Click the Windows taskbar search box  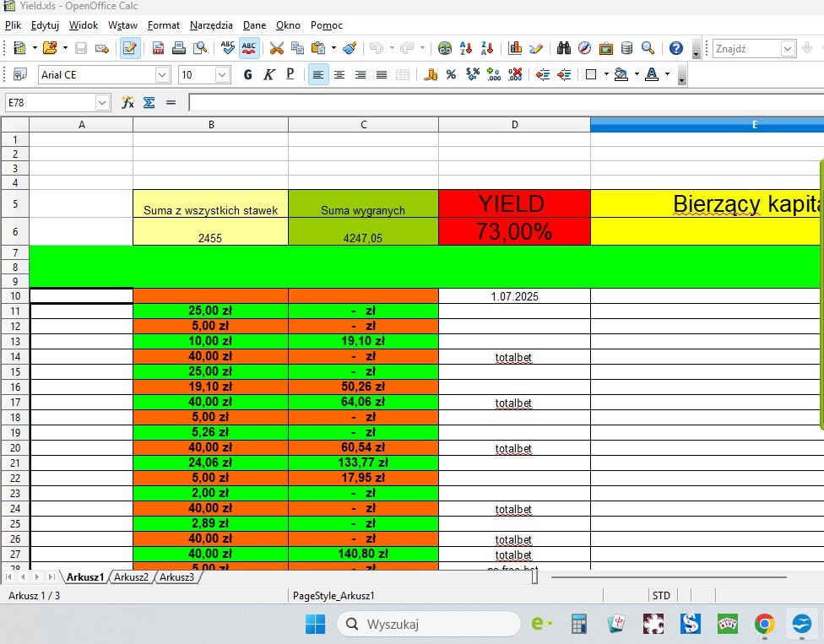click(429, 624)
